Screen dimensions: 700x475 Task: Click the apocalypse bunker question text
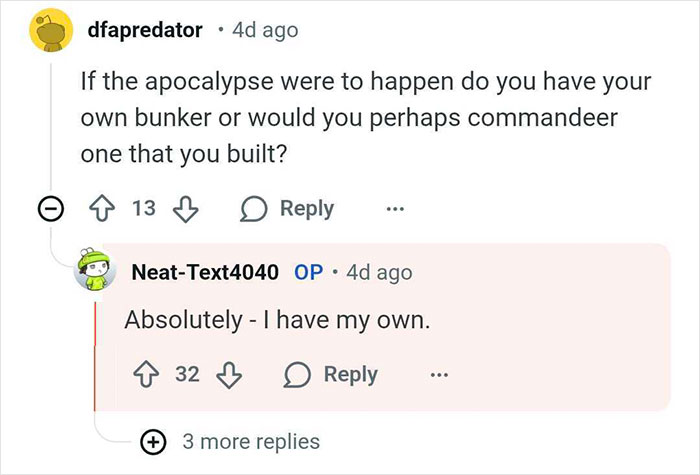pos(350,119)
